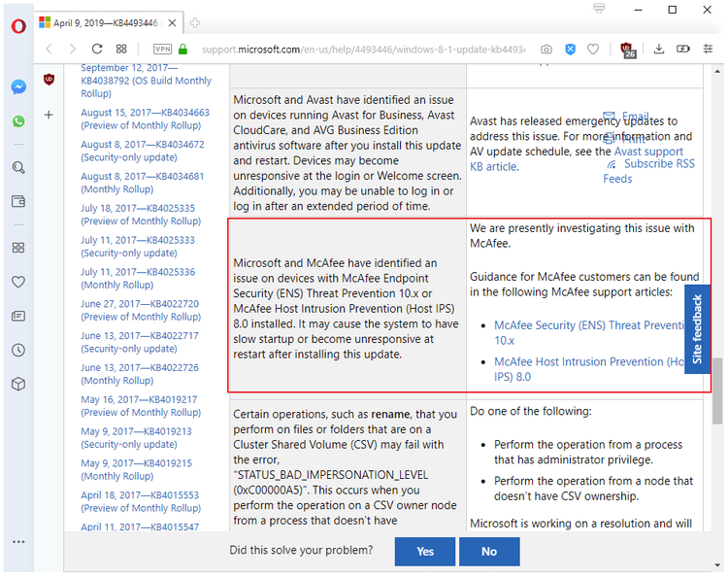Viewport: 728px width, 577px height.
Task: Go forward with the forward arrow
Action: (72, 49)
